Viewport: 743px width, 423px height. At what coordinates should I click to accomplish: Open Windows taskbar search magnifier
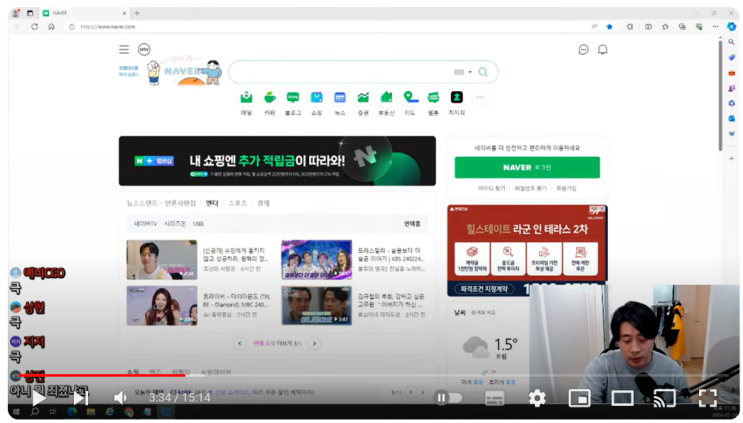[35, 412]
